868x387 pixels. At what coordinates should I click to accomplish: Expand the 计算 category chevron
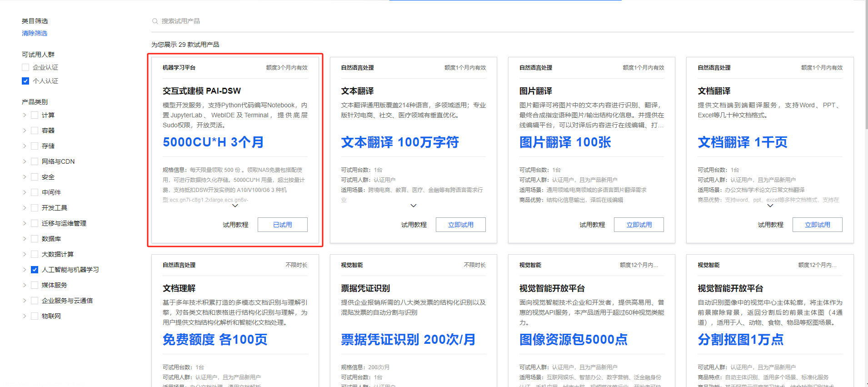coord(25,115)
